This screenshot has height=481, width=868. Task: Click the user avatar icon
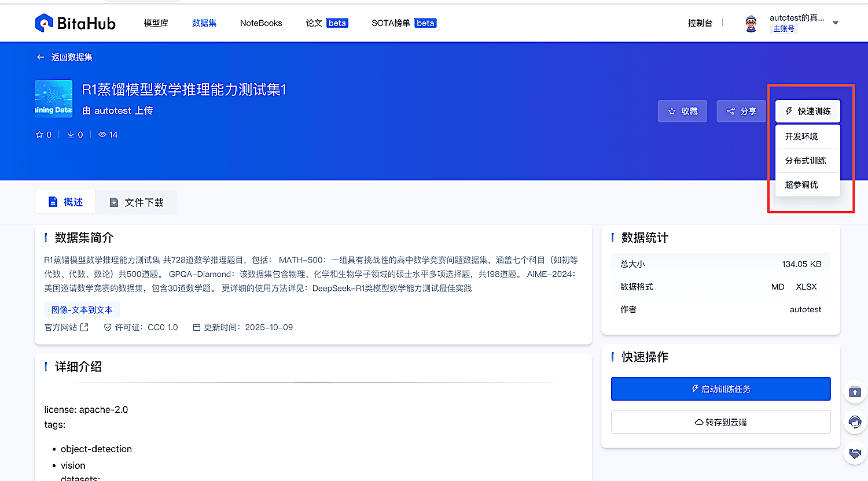pos(751,24)
